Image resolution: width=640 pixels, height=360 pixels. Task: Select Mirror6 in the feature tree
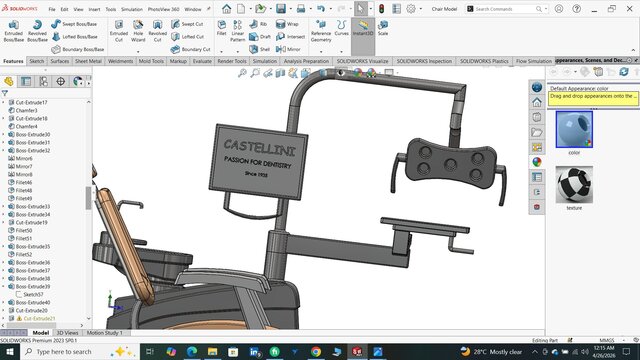[x=24, y=158]
